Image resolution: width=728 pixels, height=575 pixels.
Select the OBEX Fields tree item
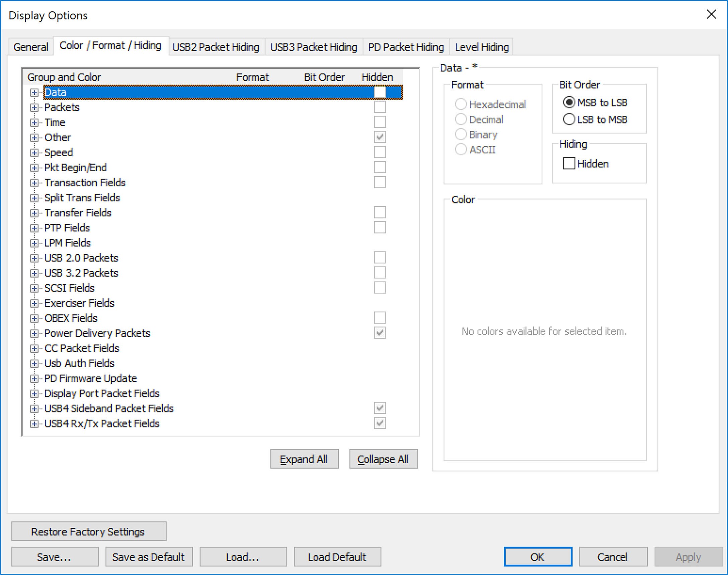71,318
